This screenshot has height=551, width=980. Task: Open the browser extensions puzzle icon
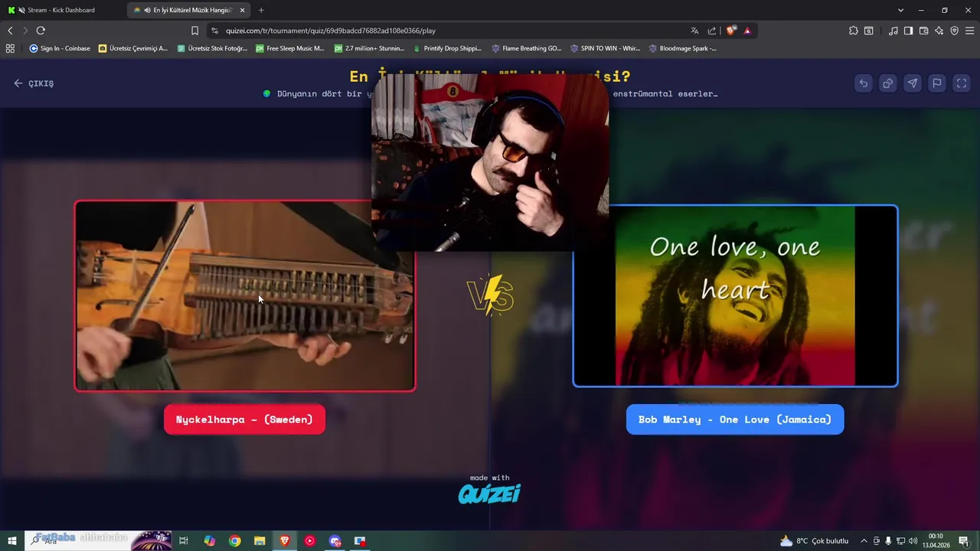point(854,31)
